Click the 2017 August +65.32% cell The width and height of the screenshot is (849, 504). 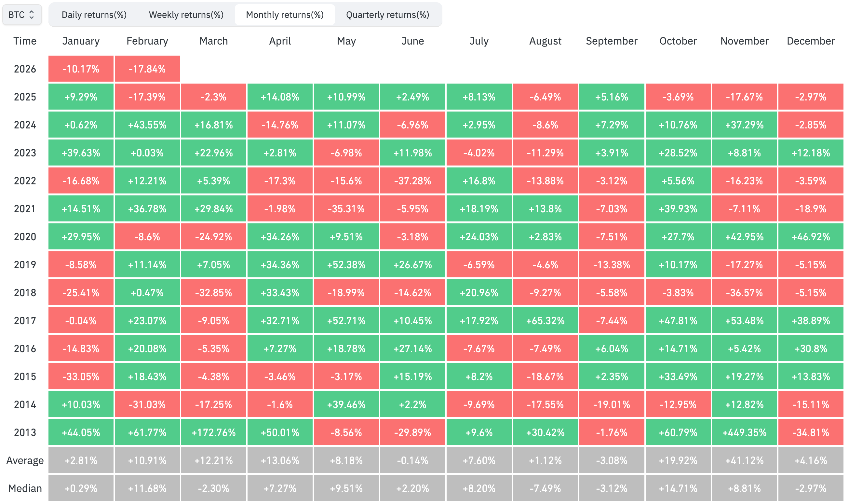tap(545, 321)
